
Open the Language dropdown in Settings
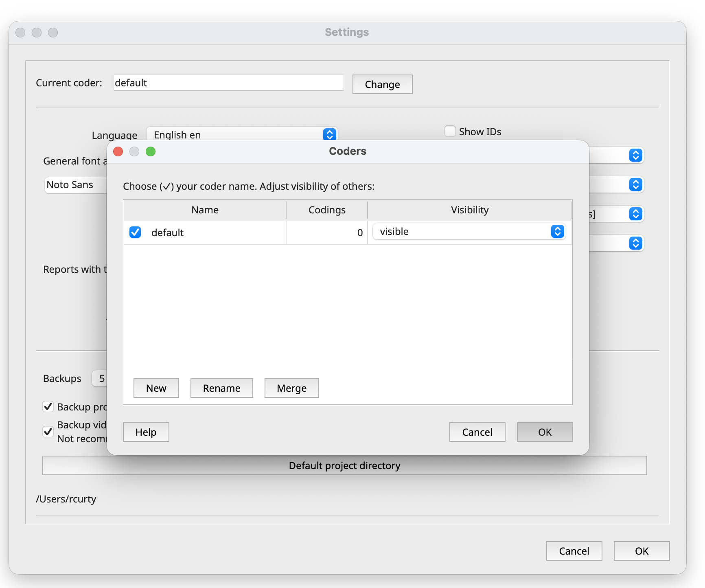point(242,134)
